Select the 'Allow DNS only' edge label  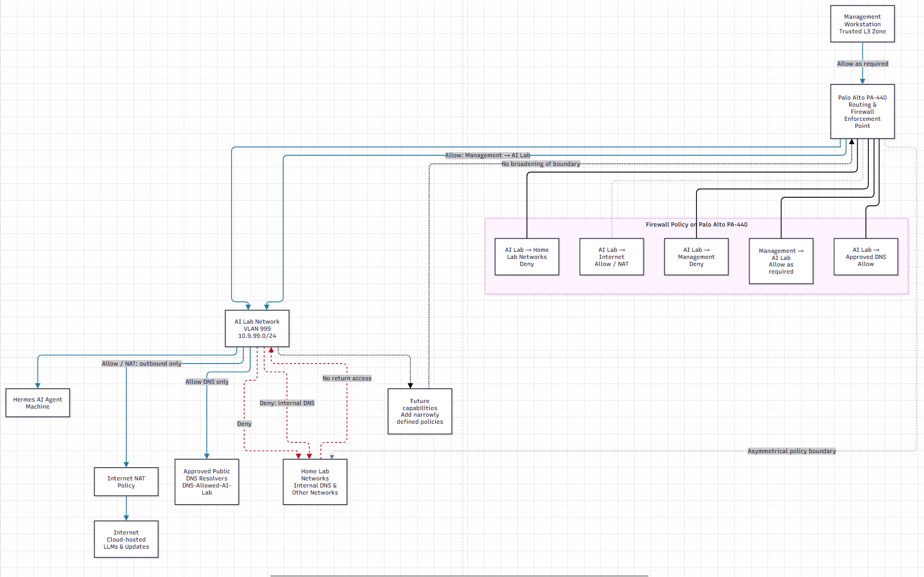tap(207, 382)
